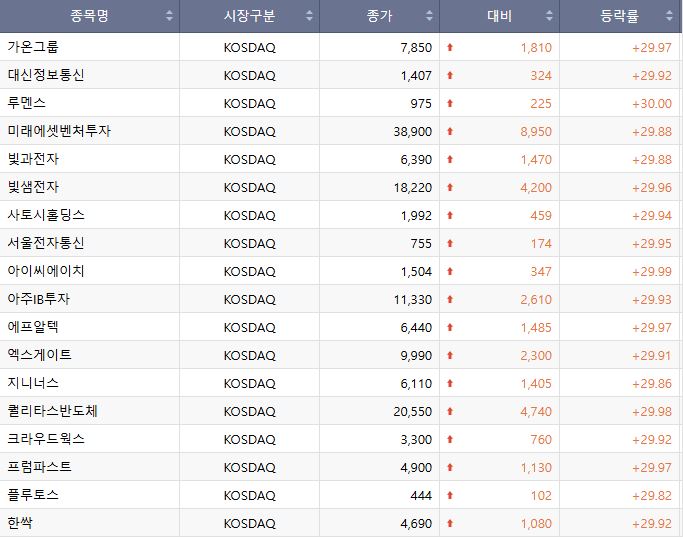Screen dimensions: 683x537
Task: Click closing price 444
Action: (421, 496)
